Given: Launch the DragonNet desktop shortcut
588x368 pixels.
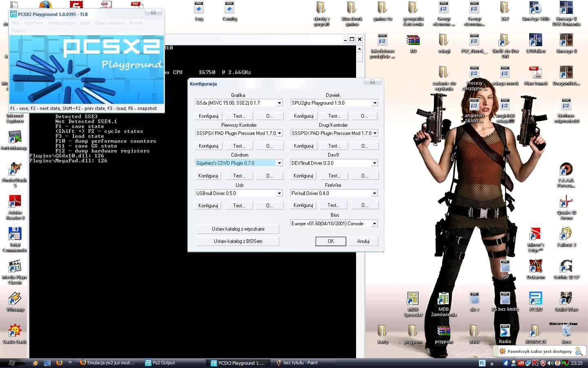Looking at the screenshot, I should [566, 76].
